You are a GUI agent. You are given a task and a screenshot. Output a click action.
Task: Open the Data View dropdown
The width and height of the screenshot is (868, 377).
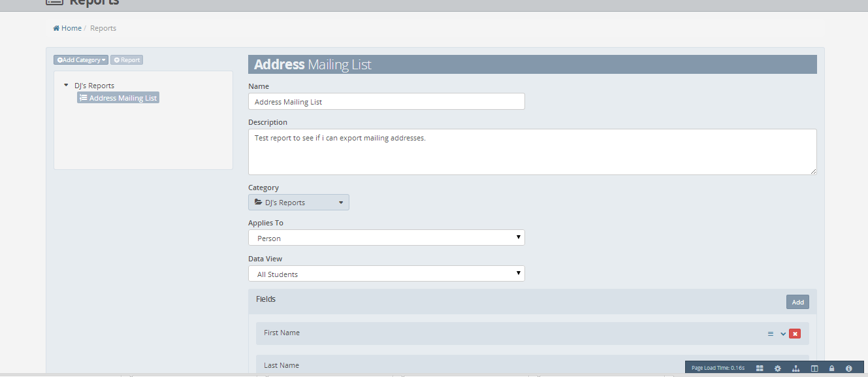[x=386, y=274]
